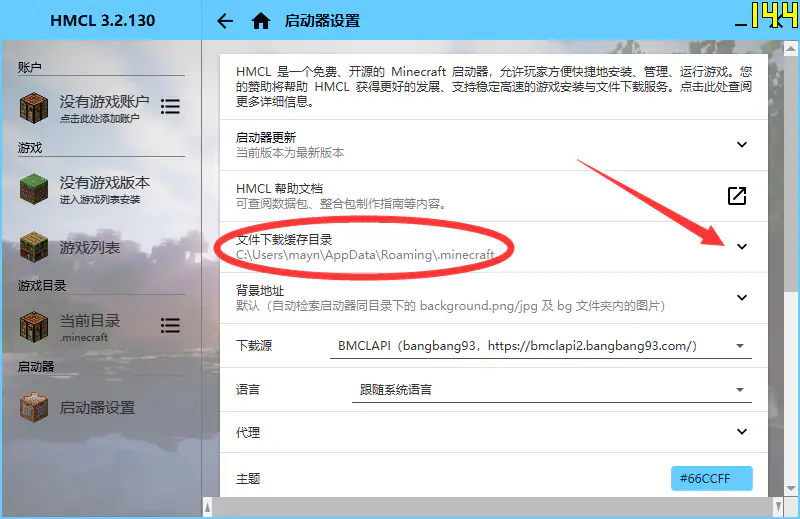This screenshot has width=800, height=519.
Task: Expand the 代理 proxy section
Action: point(742,432)
